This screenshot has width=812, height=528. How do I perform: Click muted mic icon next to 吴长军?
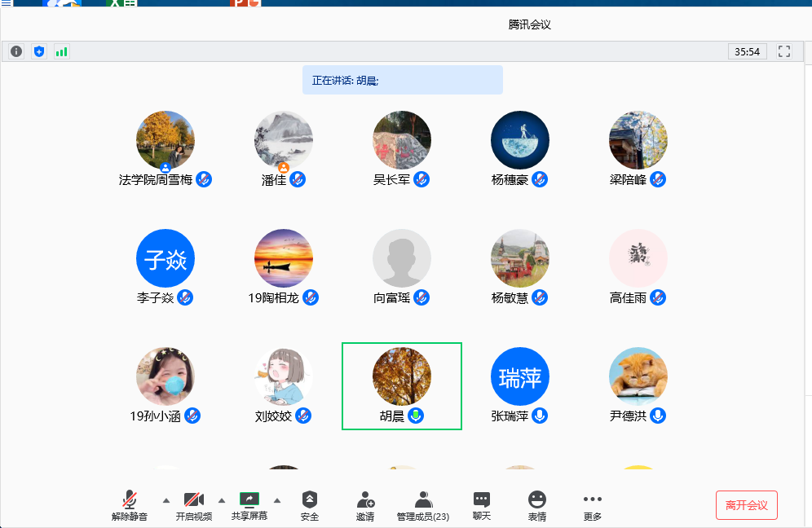click(x=421, y=179)
